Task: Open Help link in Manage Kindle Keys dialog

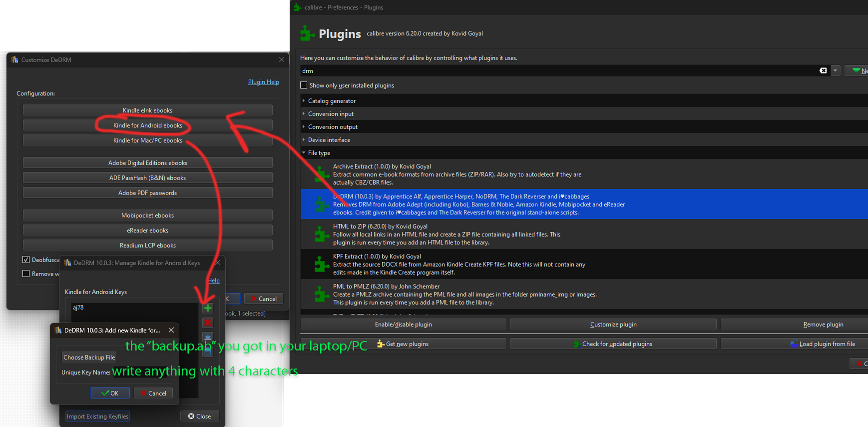Action: (214, 280)
